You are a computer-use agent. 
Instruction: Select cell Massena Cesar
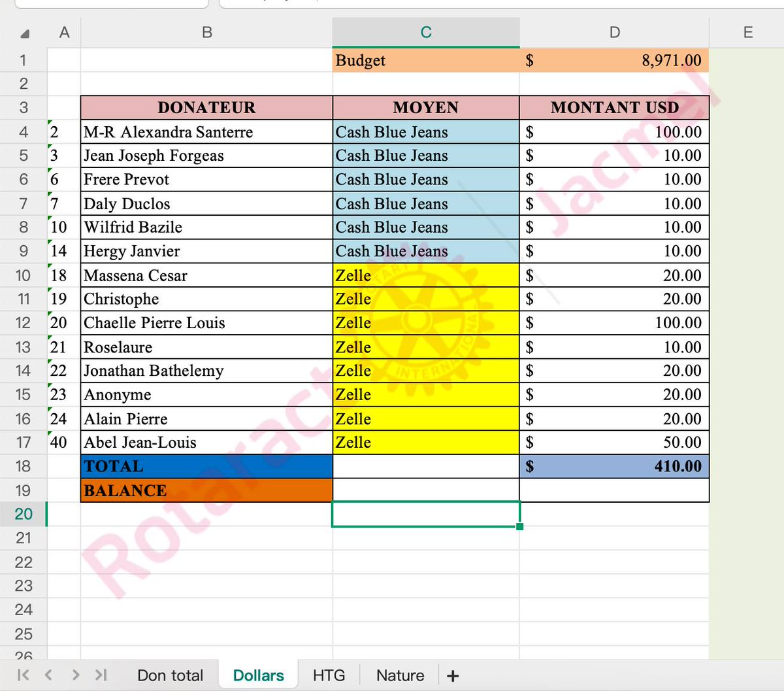click(x=206, y=275)
